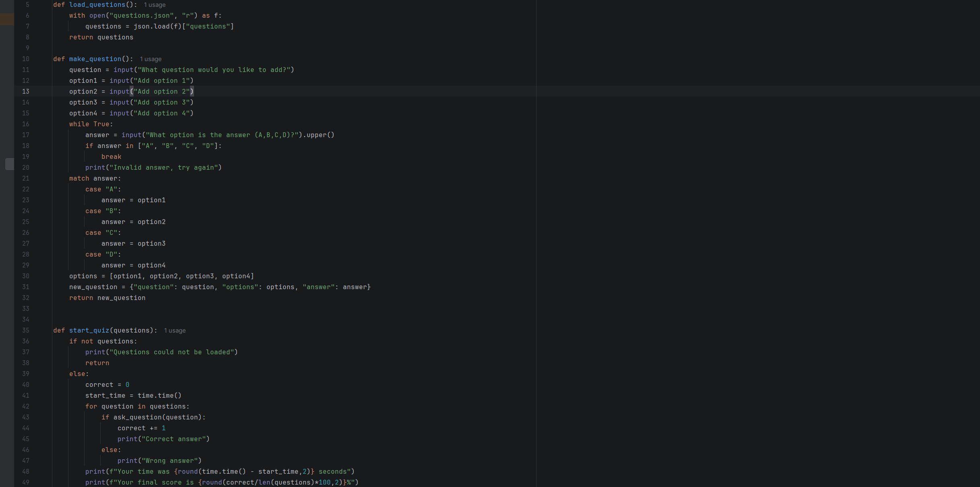This screenshot has width=980, height=487.
Task: Click line number 13 in the gutter
Action: [26, 92]
